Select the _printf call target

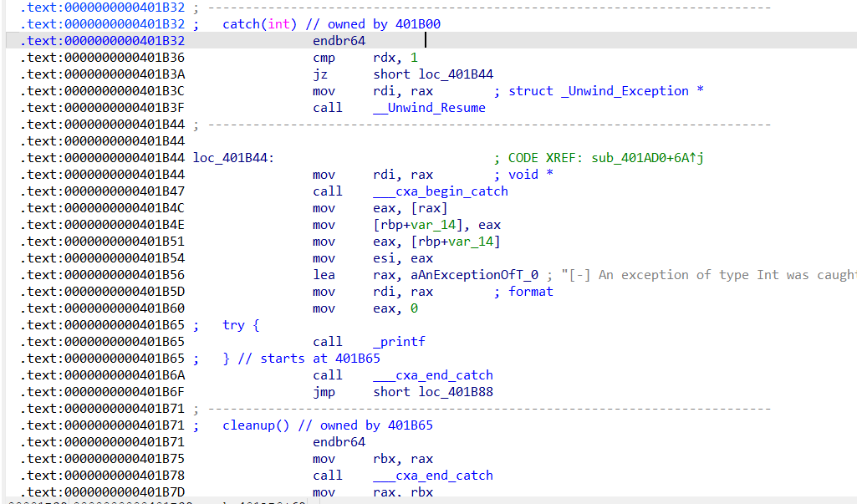pyautogui.click(x=399, y=342)
